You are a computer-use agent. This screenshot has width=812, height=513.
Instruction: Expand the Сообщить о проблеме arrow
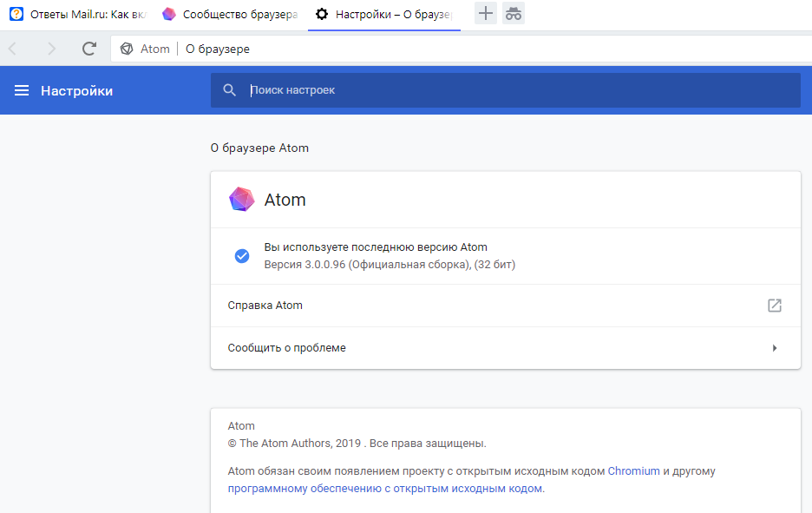pos(775,348)
